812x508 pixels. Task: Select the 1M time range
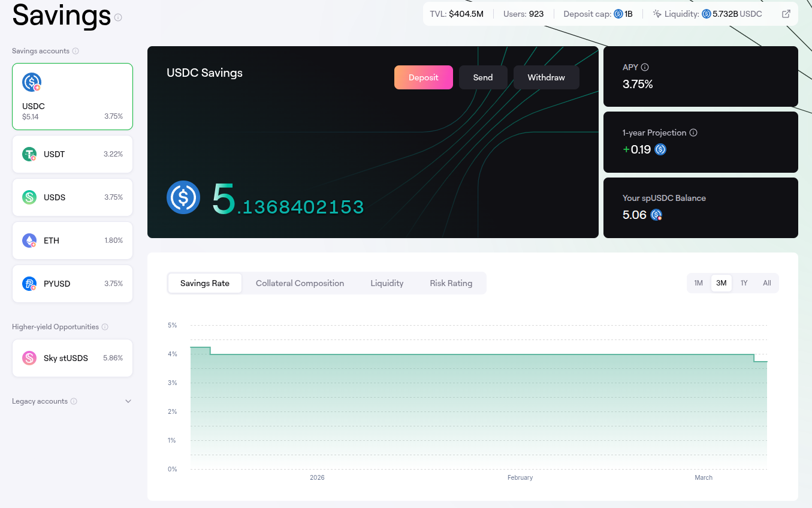point(698,283)
